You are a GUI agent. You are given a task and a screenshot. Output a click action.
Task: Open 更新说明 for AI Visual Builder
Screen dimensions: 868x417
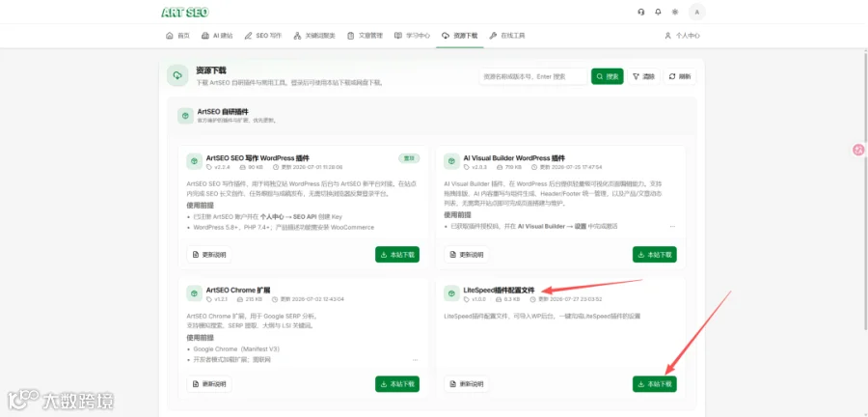(467, 255)
